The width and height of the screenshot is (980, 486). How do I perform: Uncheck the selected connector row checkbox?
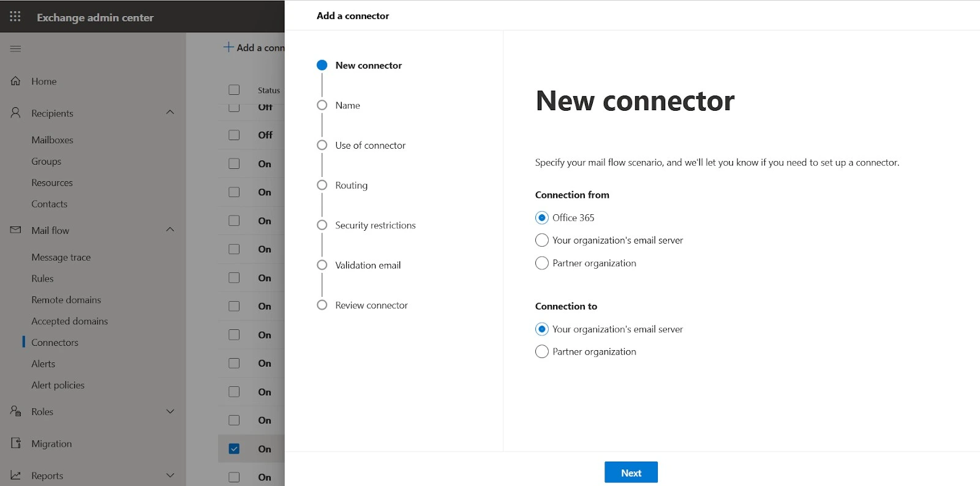pos(234,449)
